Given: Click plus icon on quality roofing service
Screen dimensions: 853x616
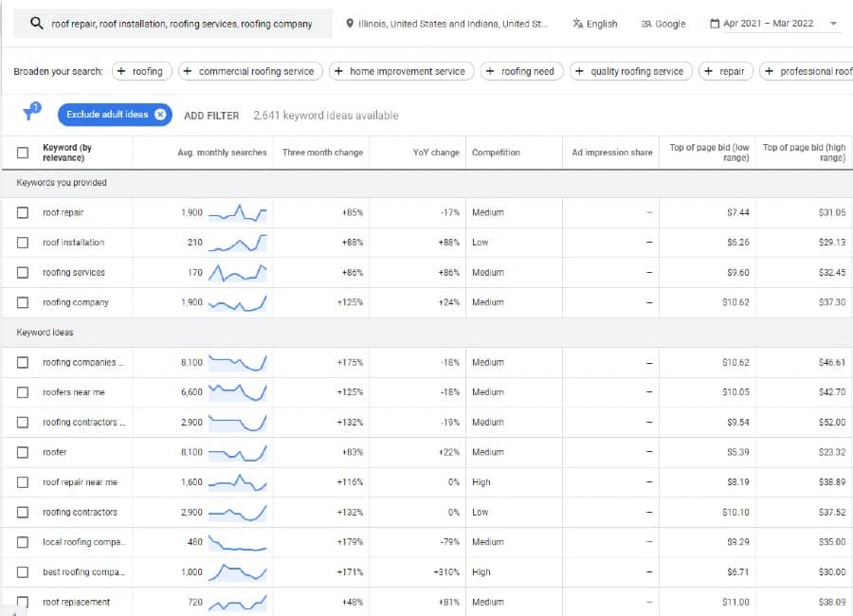Looking at the screenshot, I should tap(579, 71).
